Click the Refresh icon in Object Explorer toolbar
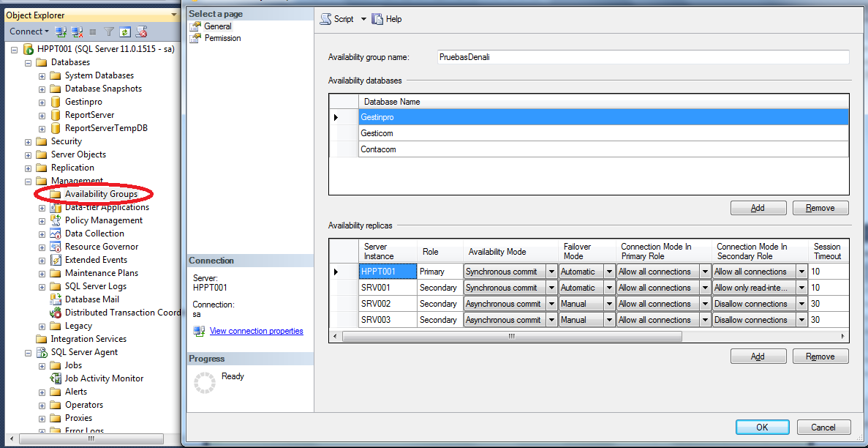Image resolution: width=868 pixels, height=448 pixels. coord(125,31)
